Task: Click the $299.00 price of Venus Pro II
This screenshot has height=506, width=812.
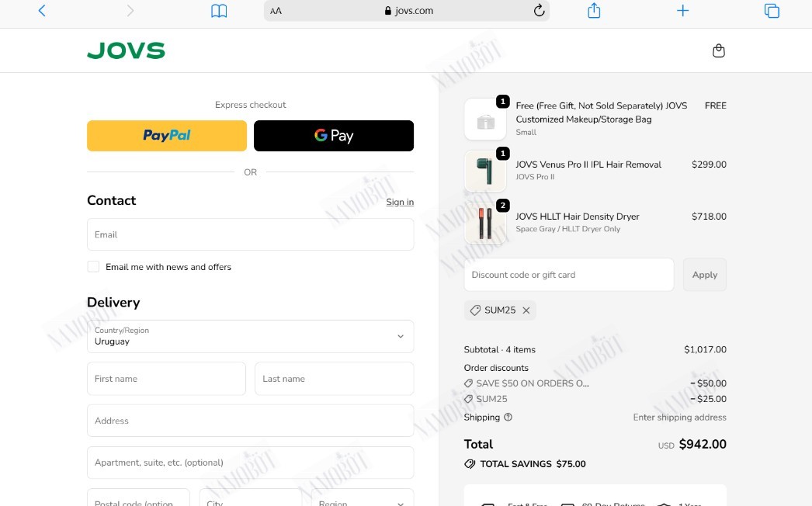Action: point(709,165)
